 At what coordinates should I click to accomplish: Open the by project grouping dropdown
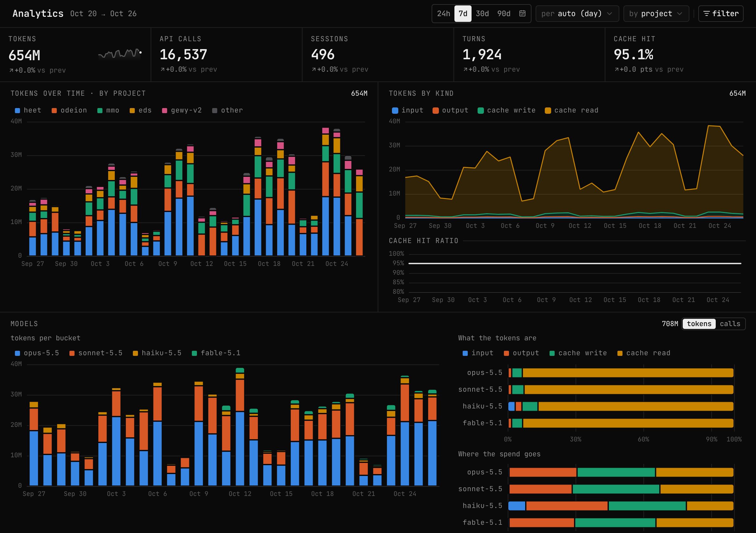(x=656, y=14)
